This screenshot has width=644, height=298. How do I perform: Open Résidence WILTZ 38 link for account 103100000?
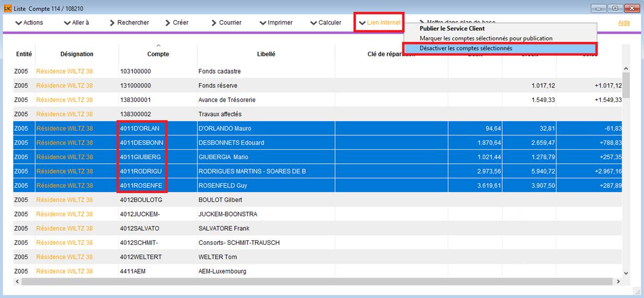(x=64, y=71)
